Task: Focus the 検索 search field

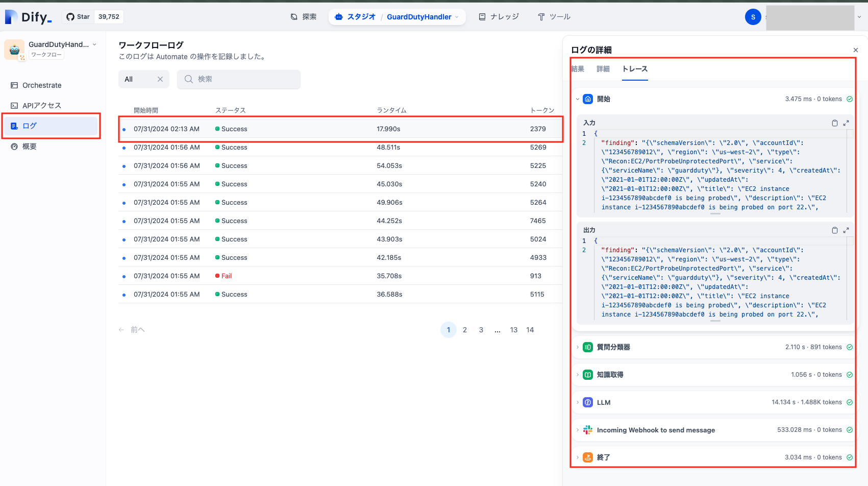Action: (239, 79)
